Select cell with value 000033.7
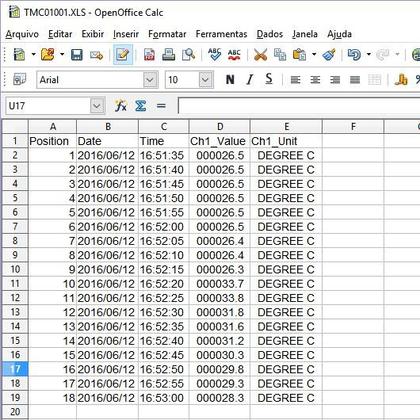Screen dimensions: 420x420 (220, 284)
